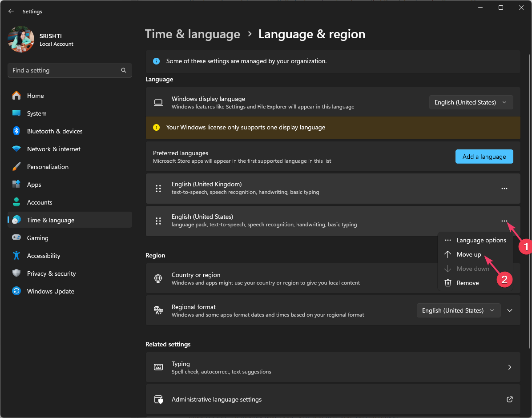Viewport: 532px width, 418px height.
Task: Click search magnifier icon in Find a setting
Action: tap(124, 70)
